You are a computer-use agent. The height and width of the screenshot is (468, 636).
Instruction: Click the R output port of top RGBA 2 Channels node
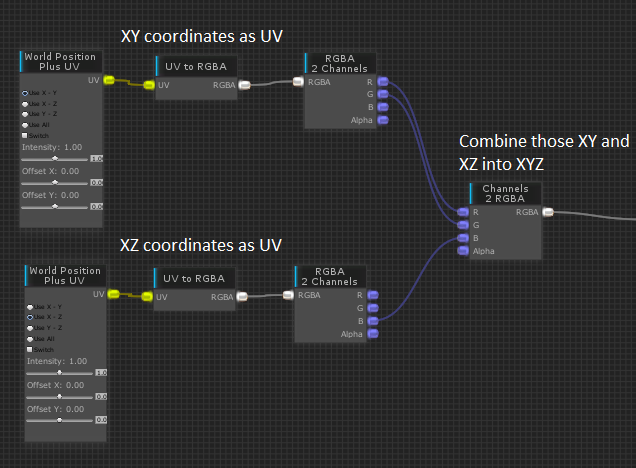pos(383,82)
